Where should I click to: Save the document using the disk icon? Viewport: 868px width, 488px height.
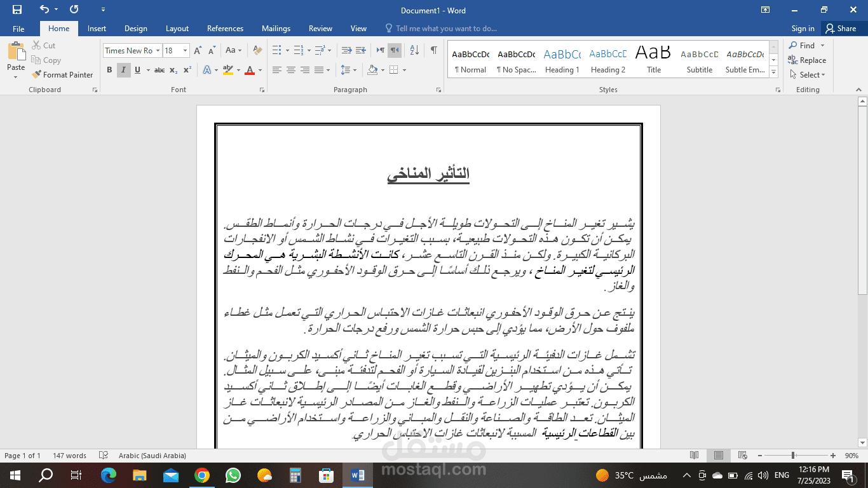(17, 10)
